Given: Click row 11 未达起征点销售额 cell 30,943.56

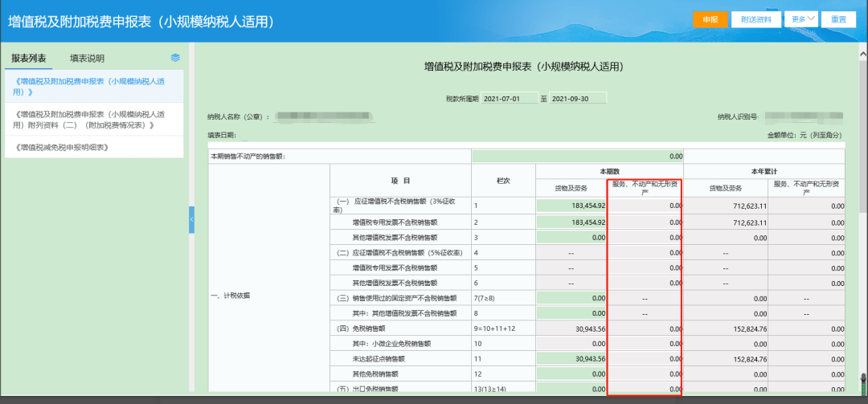Looking at the screenshot, I should pyautogui.click(x=571, y=358).
